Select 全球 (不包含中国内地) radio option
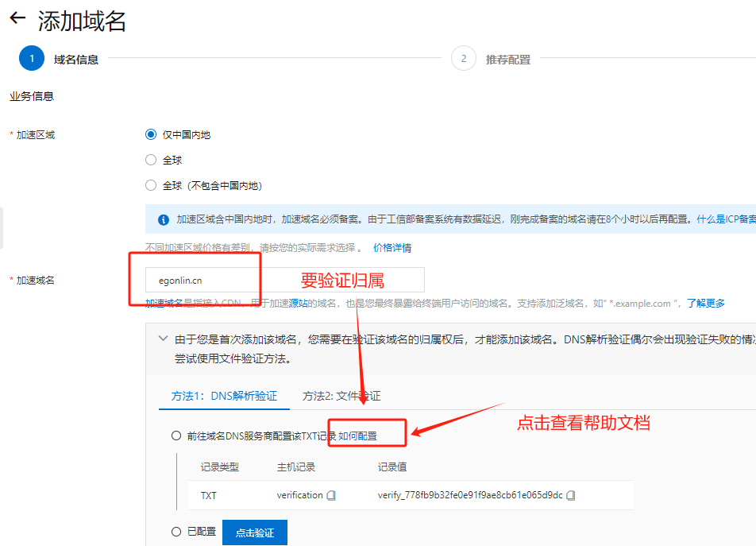The width and height of the screenshot is (756, 546). (x=151, y=185)
